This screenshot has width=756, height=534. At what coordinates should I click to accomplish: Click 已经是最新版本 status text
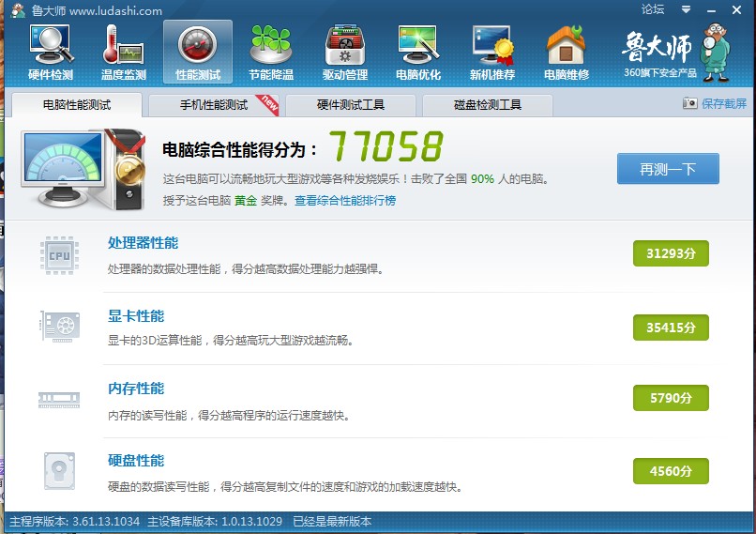[332, 522]
